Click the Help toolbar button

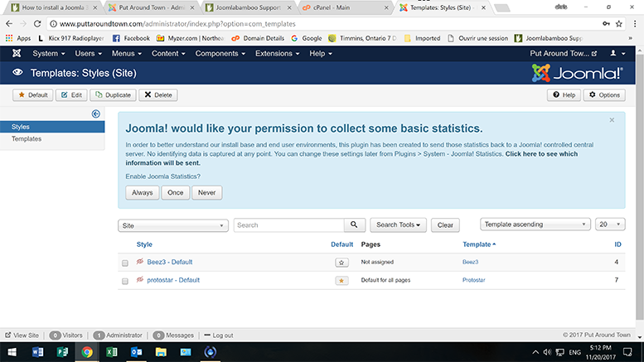(564, 94)
